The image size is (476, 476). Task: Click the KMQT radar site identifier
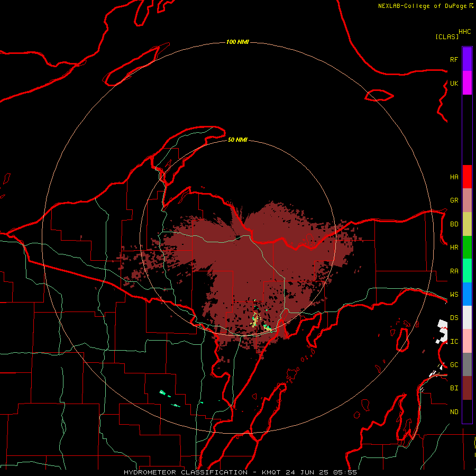[x=271, y=472]
